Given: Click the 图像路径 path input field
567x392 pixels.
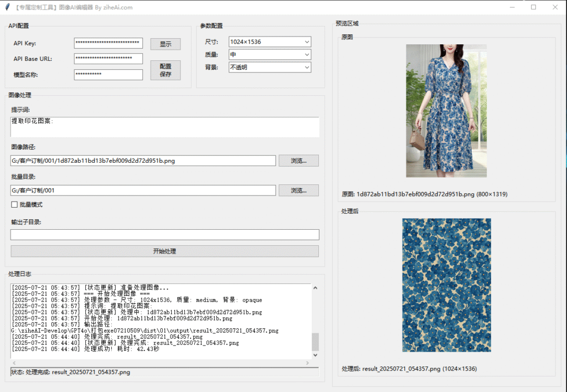Looking at the screenshot, I should [143, 161].
